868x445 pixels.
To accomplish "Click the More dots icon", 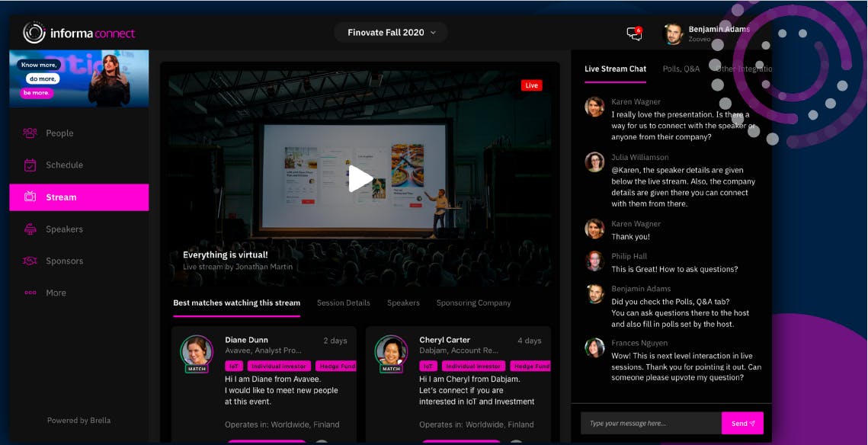I will pos(30,293).
